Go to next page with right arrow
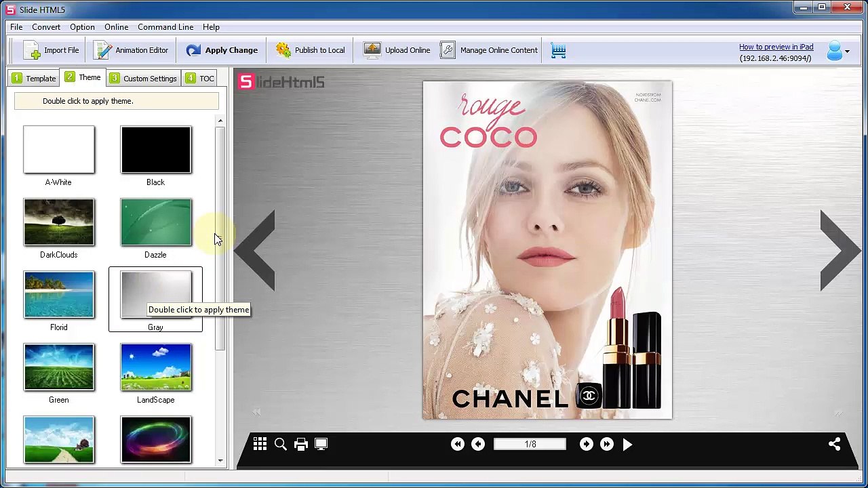The width and height of the screenshot is (868, 488). point(840,251)
